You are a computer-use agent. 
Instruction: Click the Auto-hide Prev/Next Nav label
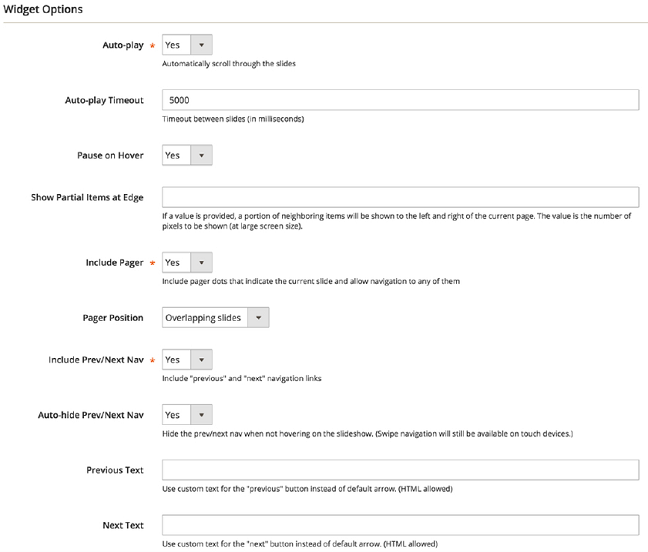pos(91,415)
